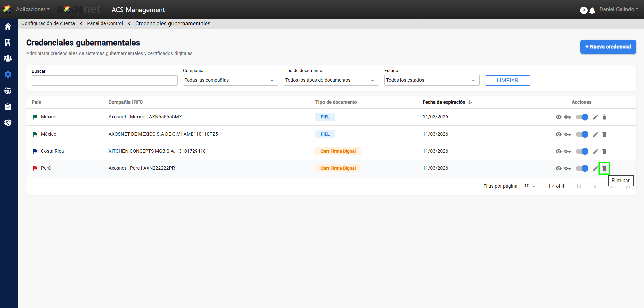Disable the Axosnet - México AXN555555MX toggle

[x=582, y=117]
